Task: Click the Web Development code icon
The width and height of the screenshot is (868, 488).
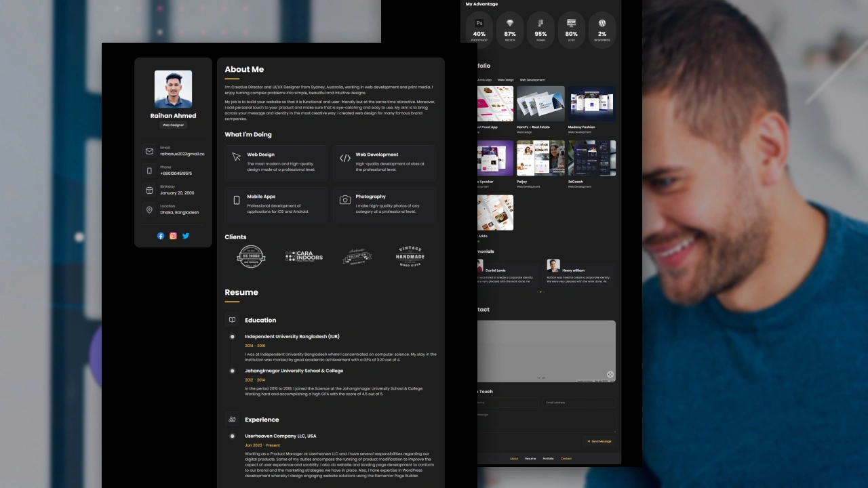Action: point(345,158)
